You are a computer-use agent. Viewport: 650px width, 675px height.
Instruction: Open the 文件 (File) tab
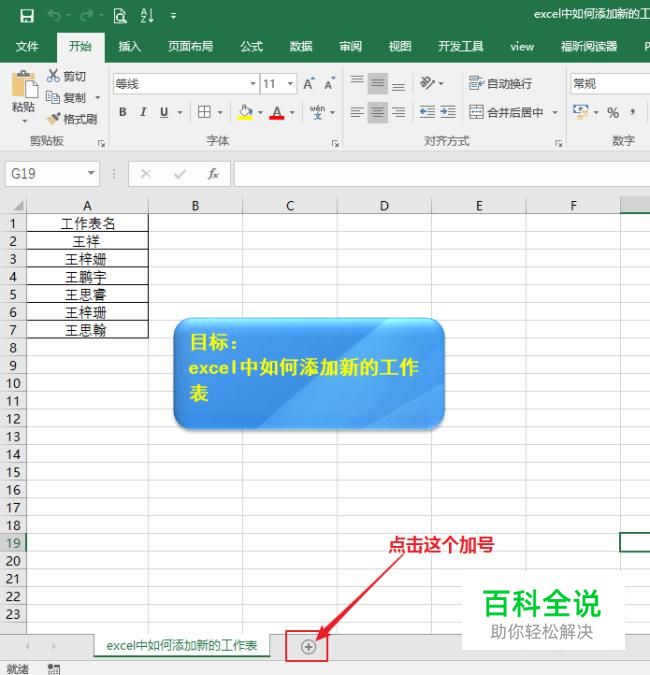click(x=27, y=46)
